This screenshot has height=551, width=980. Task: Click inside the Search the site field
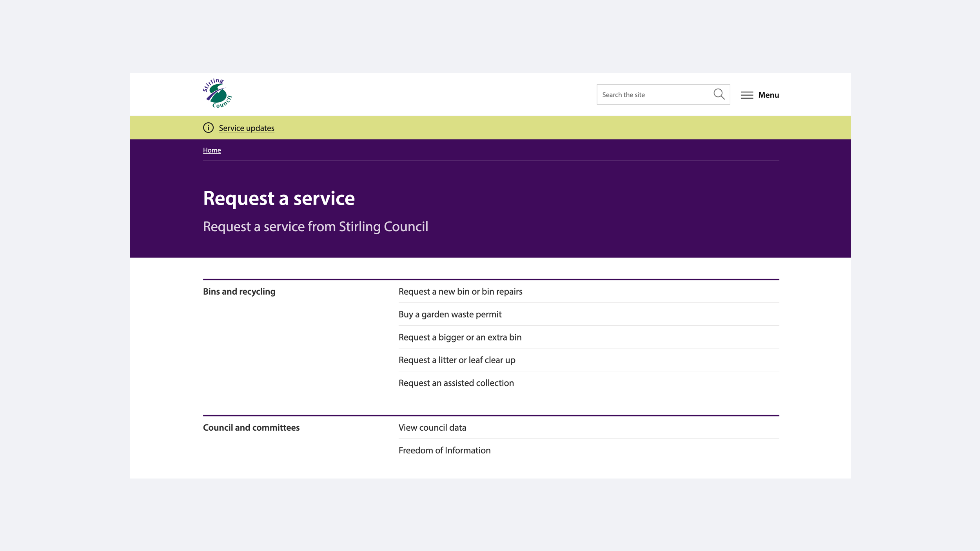[647, 94]
